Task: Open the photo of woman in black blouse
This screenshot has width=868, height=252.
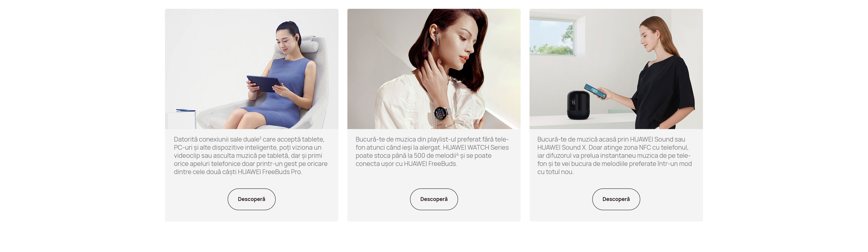Action: click(x=616, y=69)
